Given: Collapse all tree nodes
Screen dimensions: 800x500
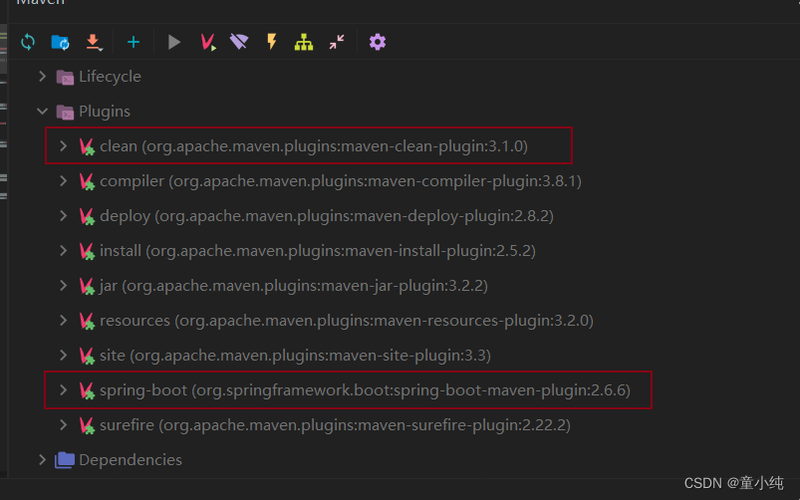Looking at the screenshot, I should click(x=337, y=42).
